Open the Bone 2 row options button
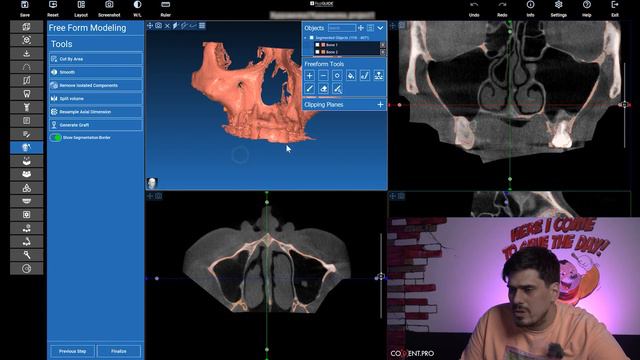This screenshot has height=360, width=640. (x=382, y=52)
